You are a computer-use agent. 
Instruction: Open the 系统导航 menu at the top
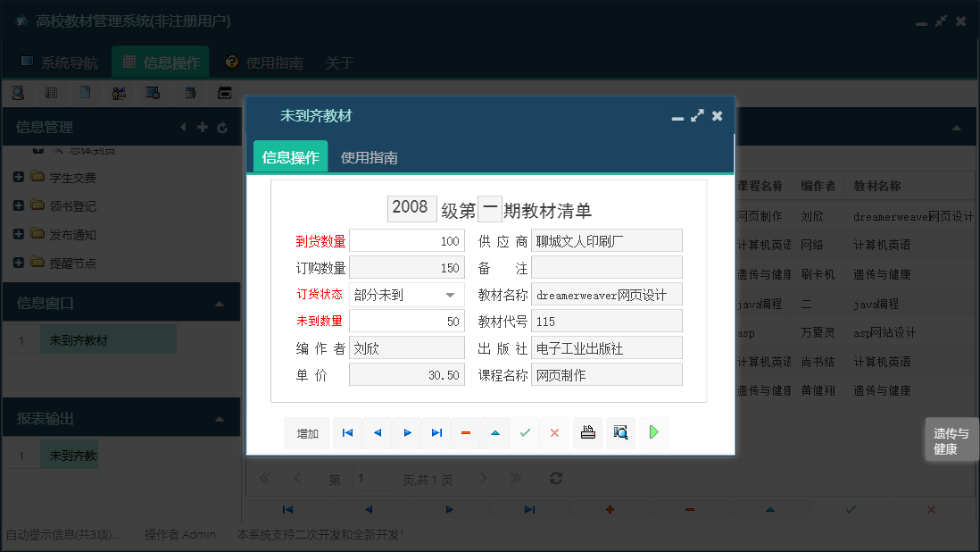pyautogui.click(x=61, y=63)
